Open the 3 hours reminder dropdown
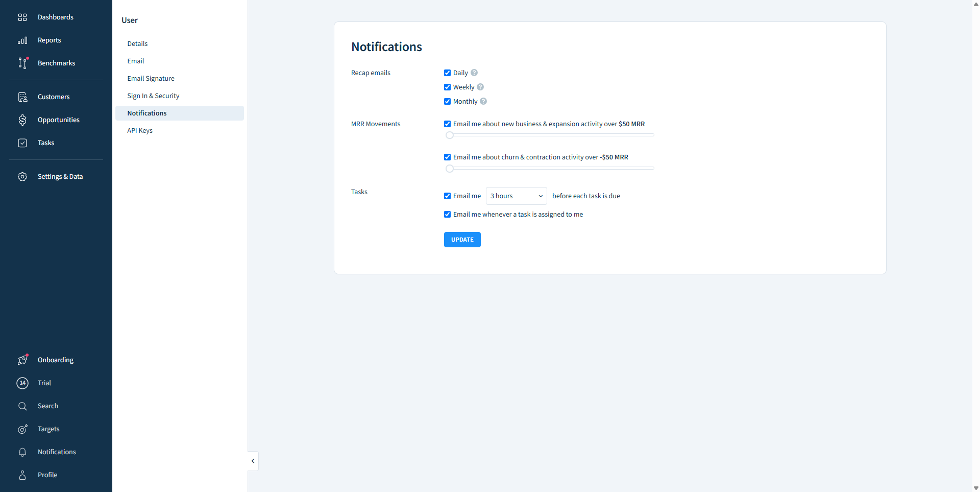 (x=516, y=196)
